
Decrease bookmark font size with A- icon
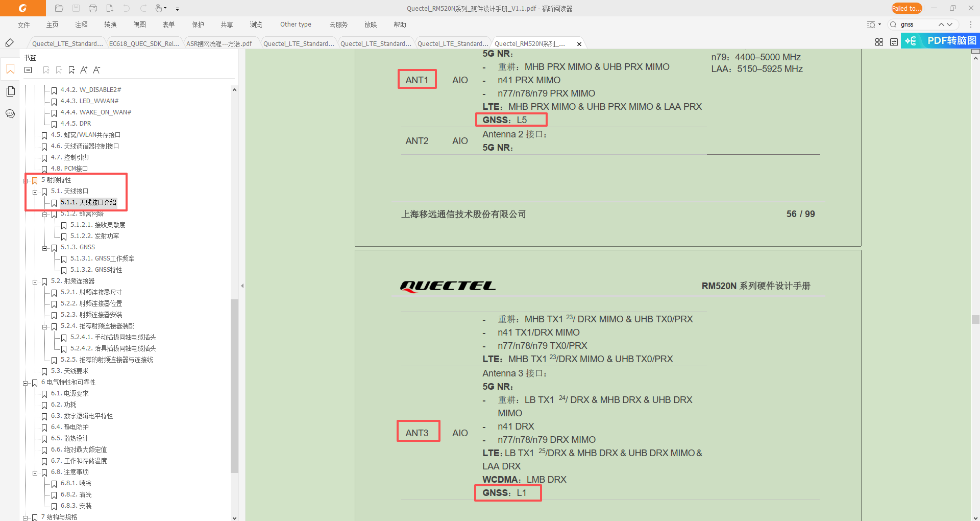click(96, 70)
